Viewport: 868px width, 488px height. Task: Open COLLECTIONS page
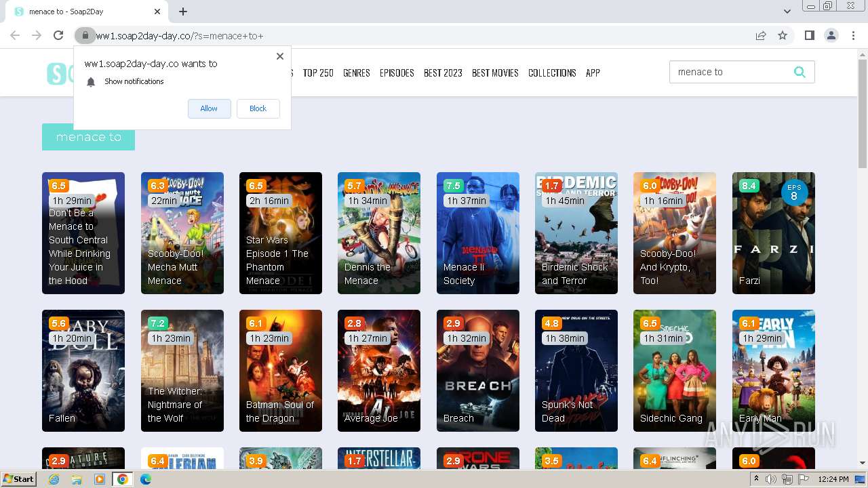pos(552,73)
